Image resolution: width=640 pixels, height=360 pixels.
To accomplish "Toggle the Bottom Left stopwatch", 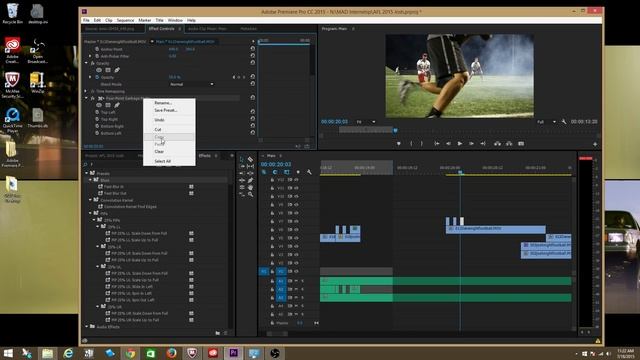I will (x=97, y=133).
